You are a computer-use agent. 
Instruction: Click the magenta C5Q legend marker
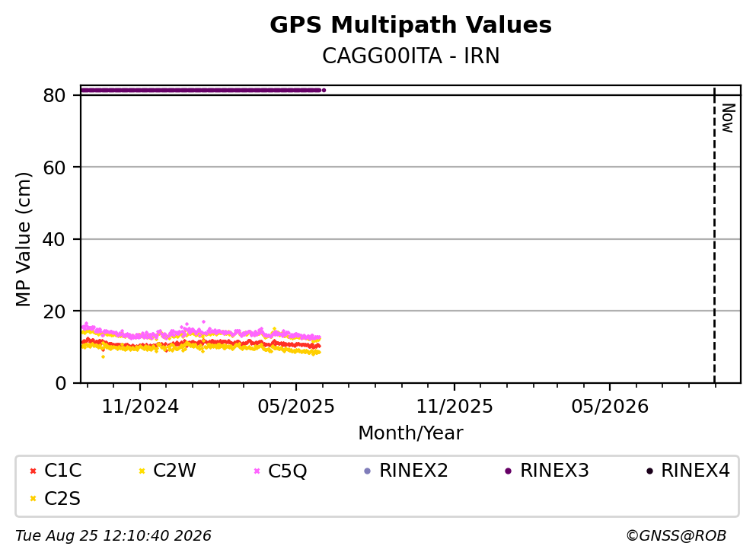pyautogui.click(x=257, y=471)
